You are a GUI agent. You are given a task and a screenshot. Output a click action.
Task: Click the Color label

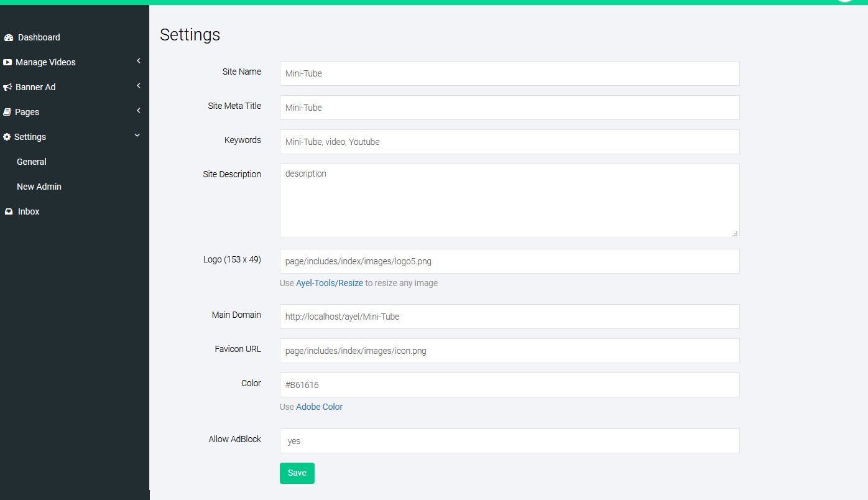pos(251,383)
